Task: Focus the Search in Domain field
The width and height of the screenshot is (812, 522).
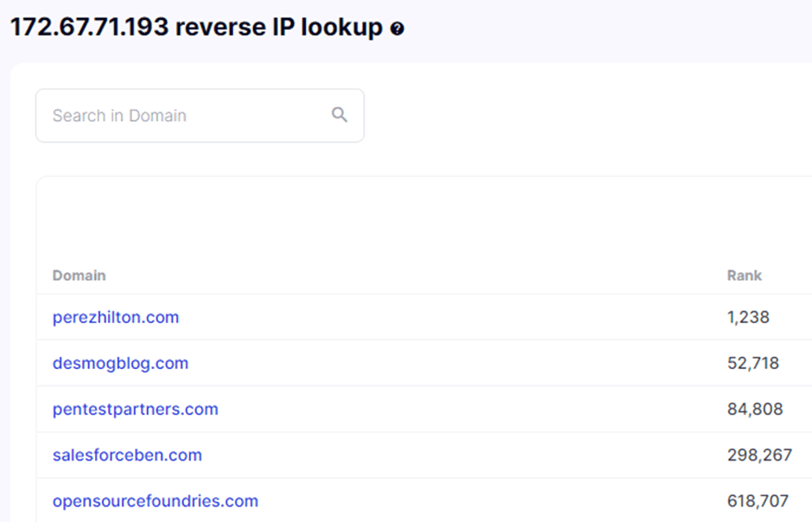Action: click(200, 116)
